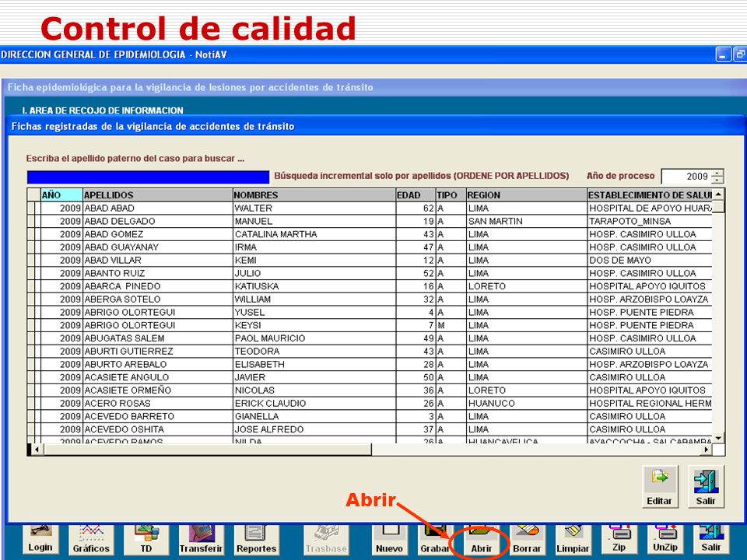Select the ABAD VILLAR row
Image resolution: width=747 pixels, height=560 pixels.
click(x=370, y=260)
